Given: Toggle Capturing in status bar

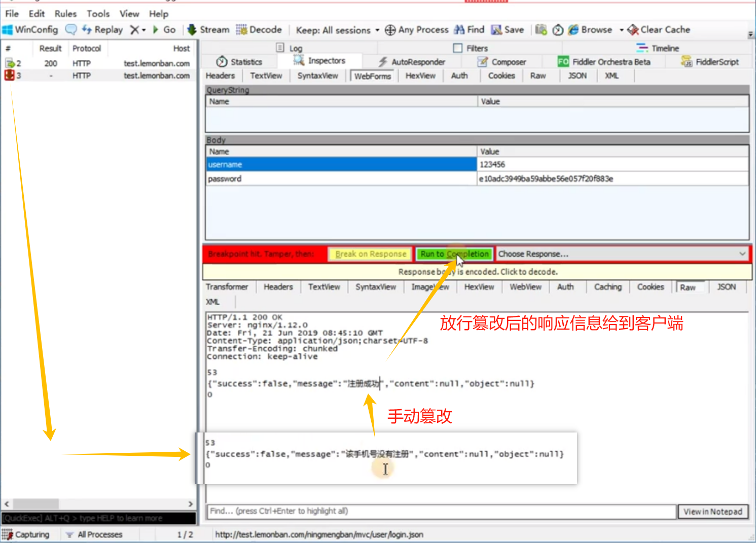Looking at the screenshot, I should pos(26,534).
